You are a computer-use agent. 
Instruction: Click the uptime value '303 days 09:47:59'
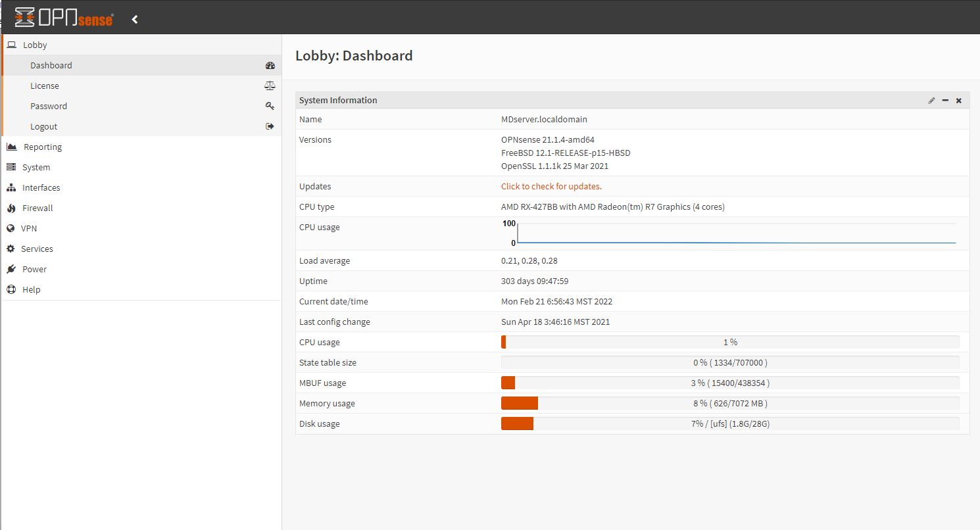coord(535,281)
